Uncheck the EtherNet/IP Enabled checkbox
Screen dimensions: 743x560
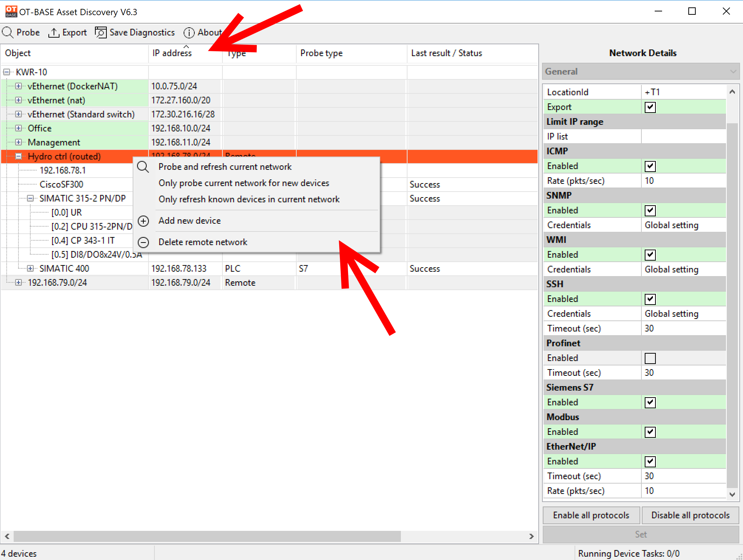tap(650, 461)
